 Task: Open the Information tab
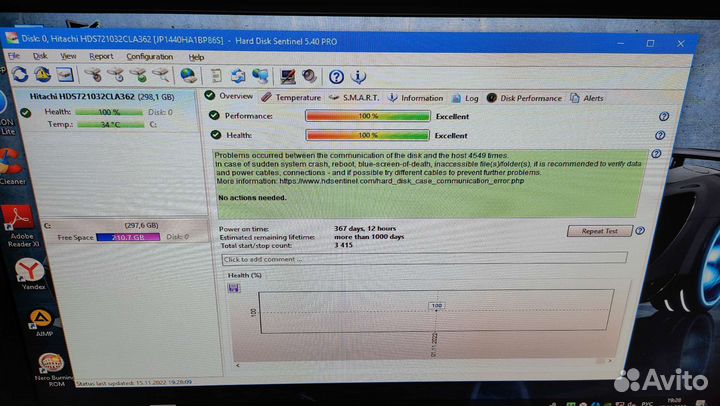click(x=416, y=98)
